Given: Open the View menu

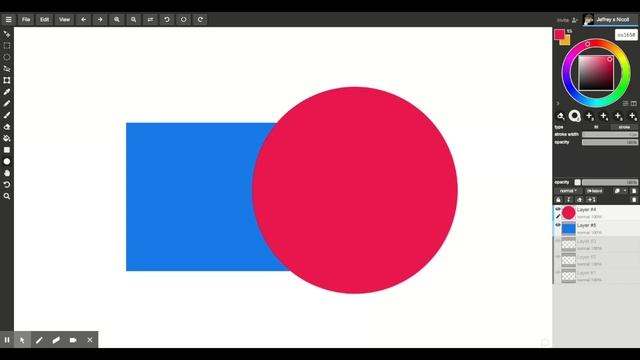Looking at the screenshot, I should [x=64, y=20].
